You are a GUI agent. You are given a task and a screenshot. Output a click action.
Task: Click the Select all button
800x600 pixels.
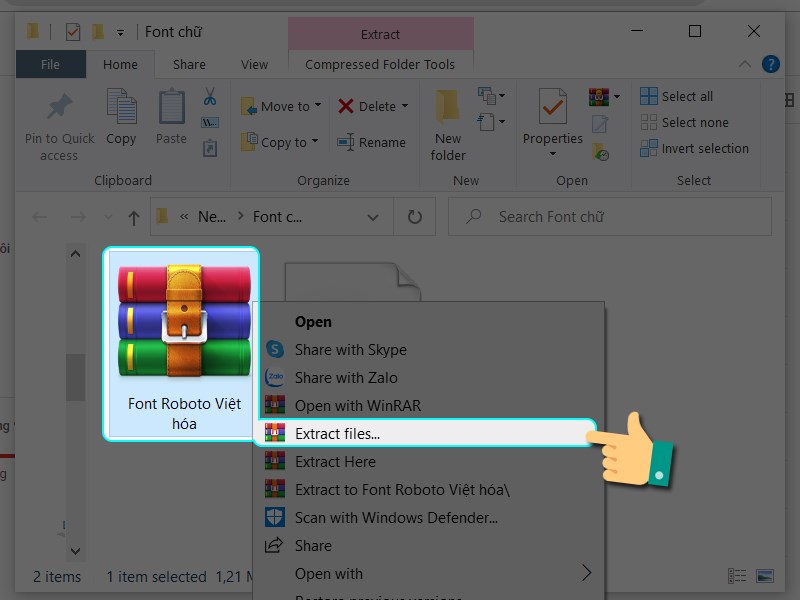click(677, 96)
